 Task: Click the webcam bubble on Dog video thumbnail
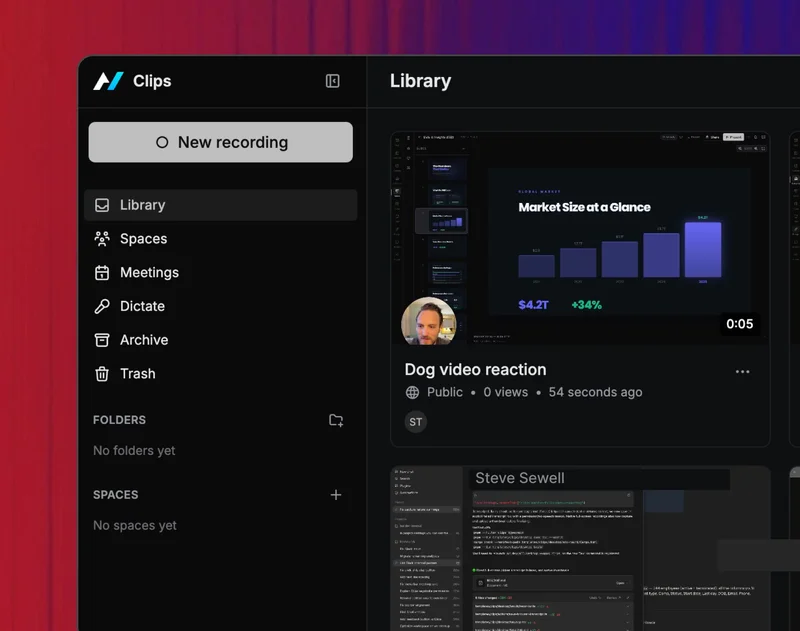point(429,321)
